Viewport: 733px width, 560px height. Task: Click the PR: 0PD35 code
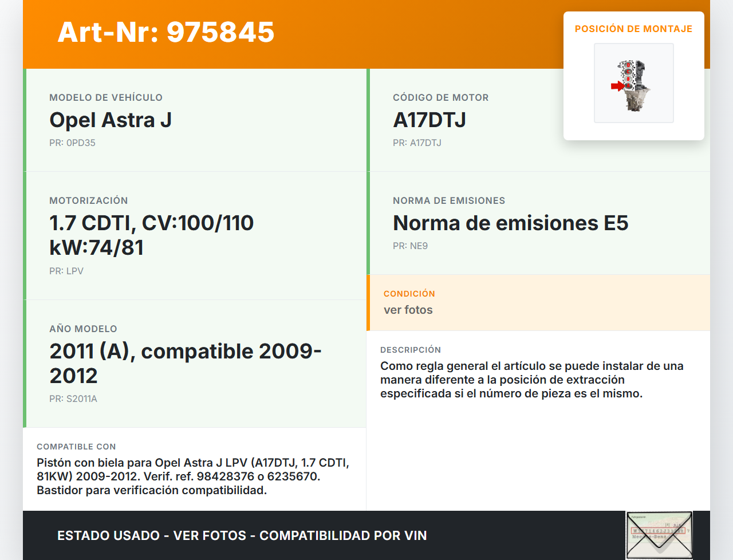click(x=72, y=143)
